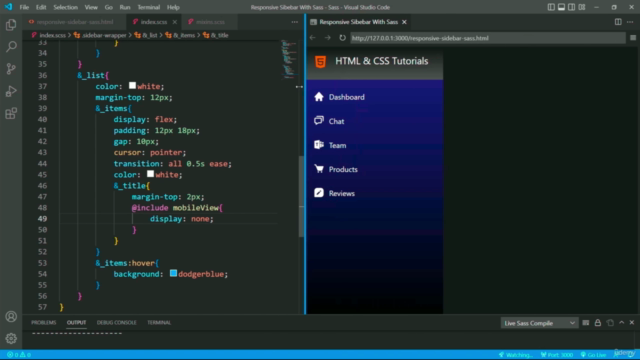The width and height of the screenshot is (640, 360).
Task: Close the Responsive Sibebar With Sass preview tab
Action: pos(404,22)
